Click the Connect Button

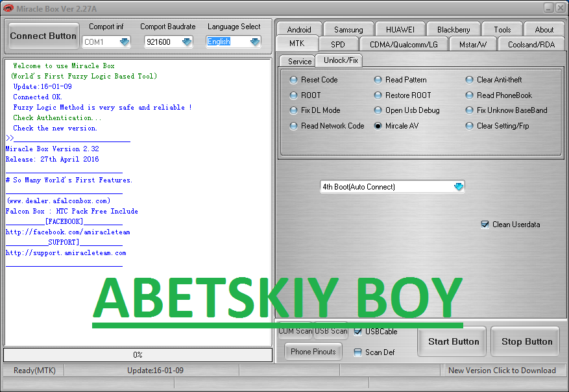coord(43,36)
